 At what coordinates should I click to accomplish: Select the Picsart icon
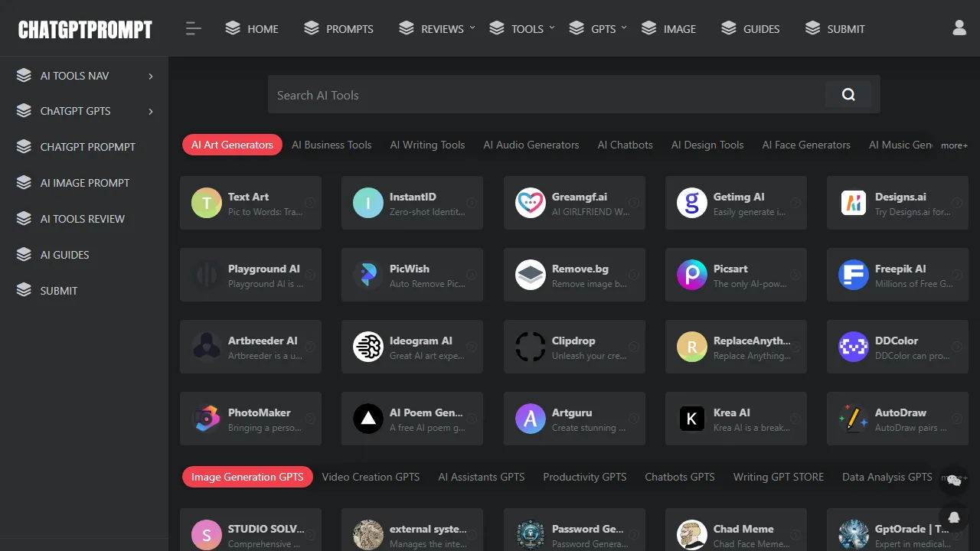[691, 275]
